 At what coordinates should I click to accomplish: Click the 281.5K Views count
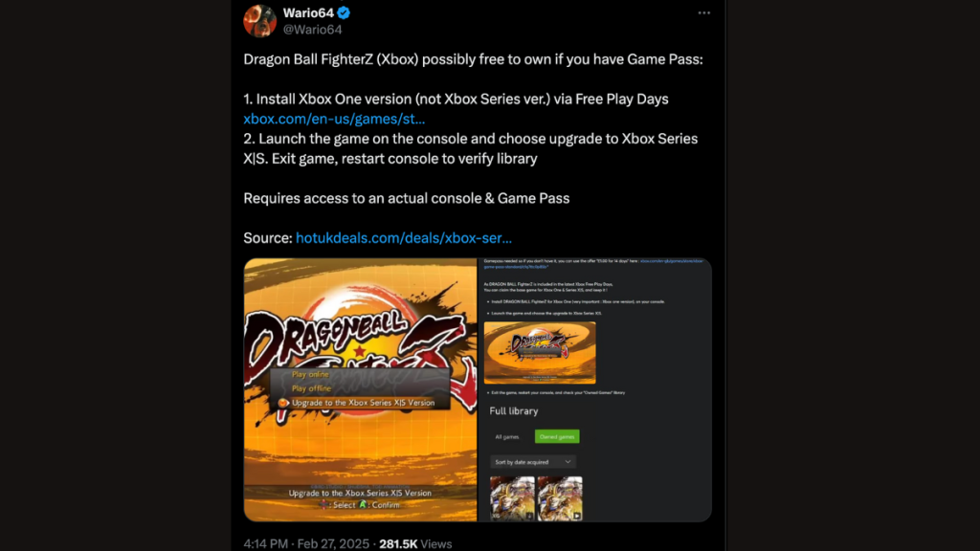(415, 543)
